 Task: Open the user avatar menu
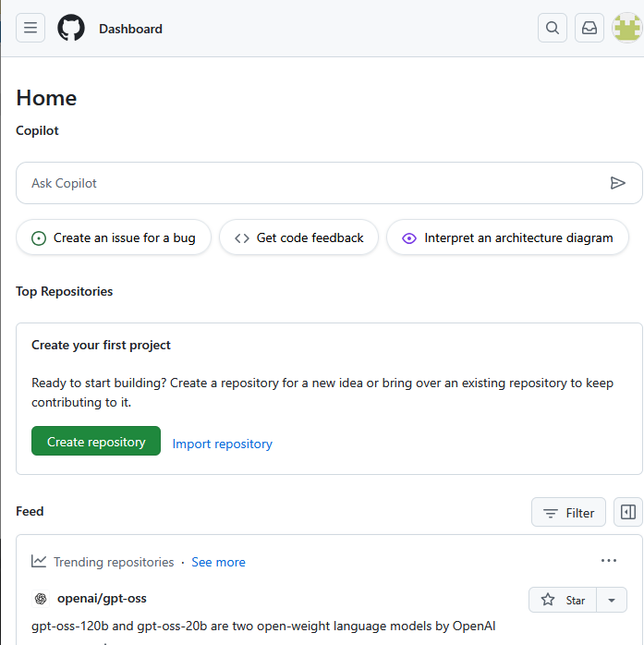point(626,28)
